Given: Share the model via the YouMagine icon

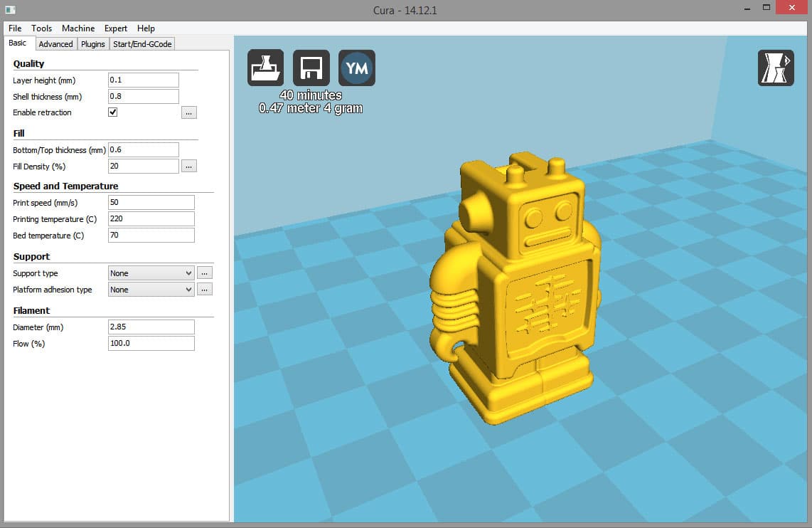Looking at the screenshot, I should click(x=356, y=68).
